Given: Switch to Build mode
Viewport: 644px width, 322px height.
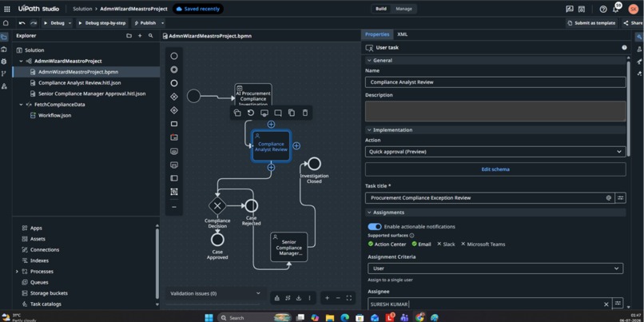Looking at the screenshot, I should click(x=381, y=9).
